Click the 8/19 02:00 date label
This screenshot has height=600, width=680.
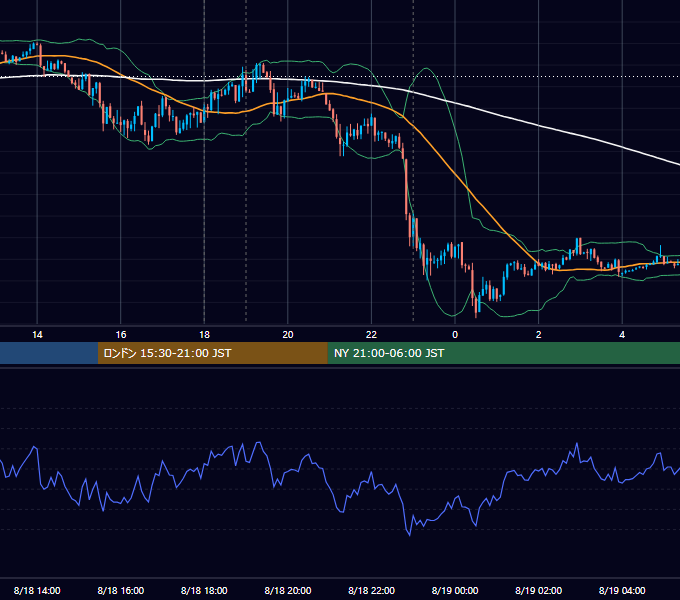click(539, 590)
